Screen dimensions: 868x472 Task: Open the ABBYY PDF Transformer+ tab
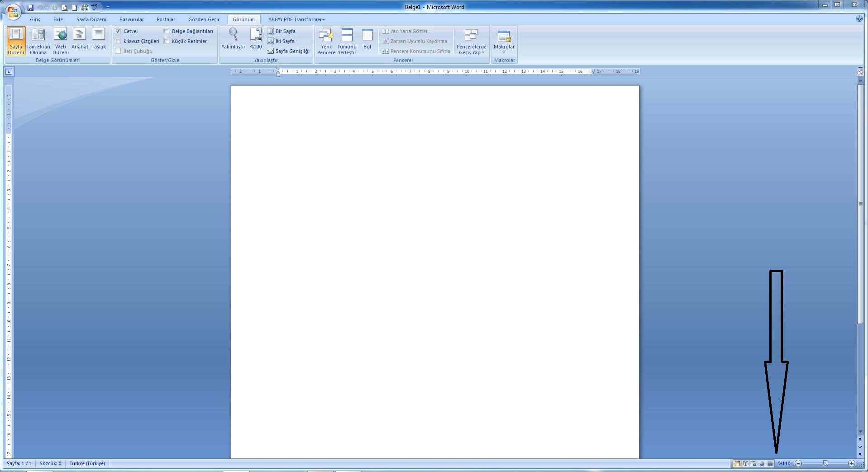pos(296,19)
